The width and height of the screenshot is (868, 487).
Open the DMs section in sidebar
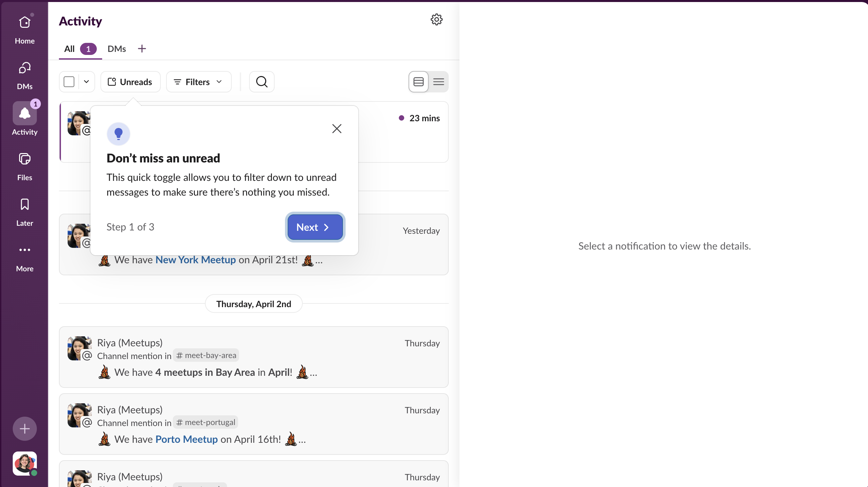pos(24,74)
